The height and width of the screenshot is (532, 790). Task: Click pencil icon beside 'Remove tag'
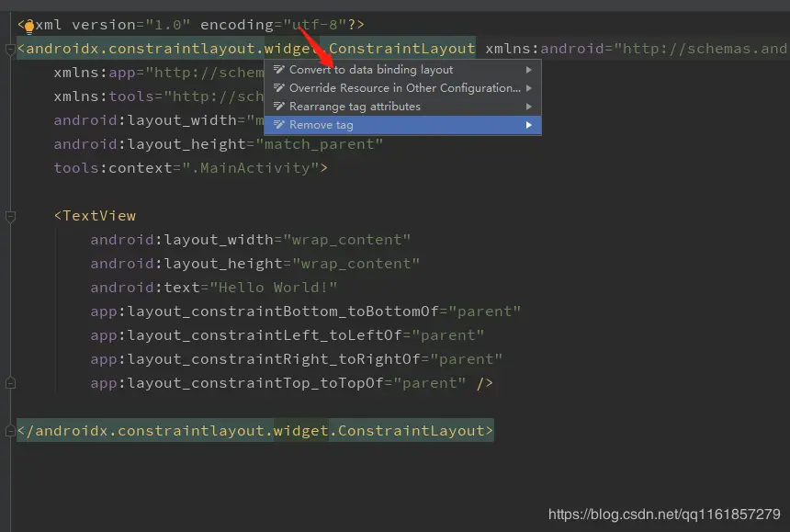[x=278, y=124]
